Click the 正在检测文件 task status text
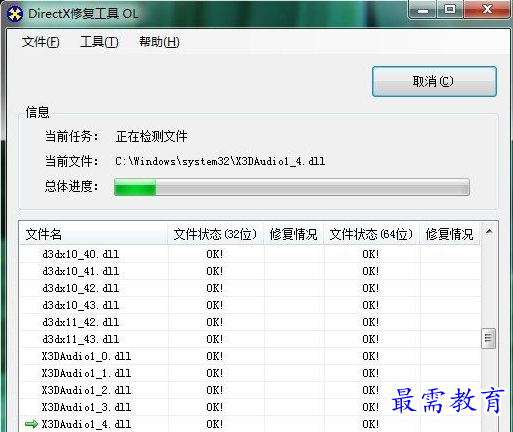 [x=152, y=136]
